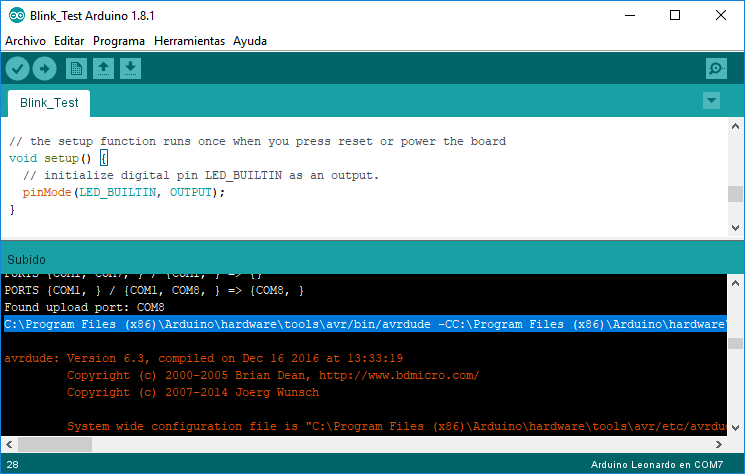Click the console vertical scrollbar thumb
This screenshot has width=745, height=474.
pyautogui.click(x=735, y=343)
